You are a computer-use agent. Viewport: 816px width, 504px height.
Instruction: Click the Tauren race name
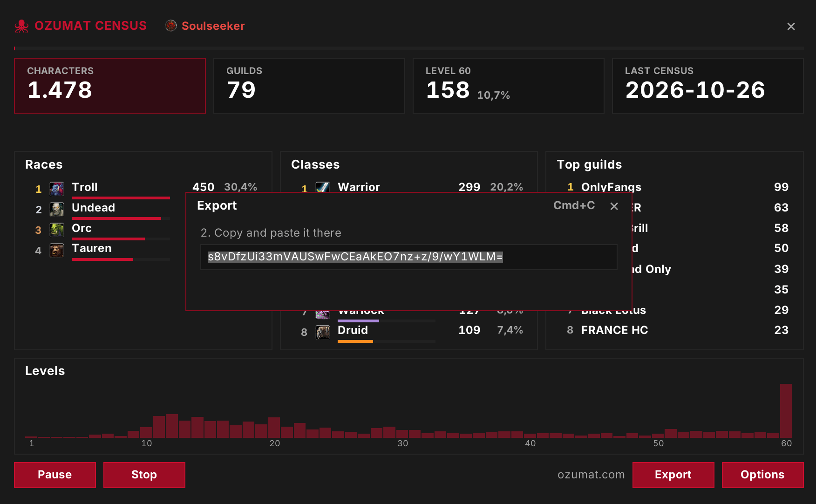[x=92, y=248]
